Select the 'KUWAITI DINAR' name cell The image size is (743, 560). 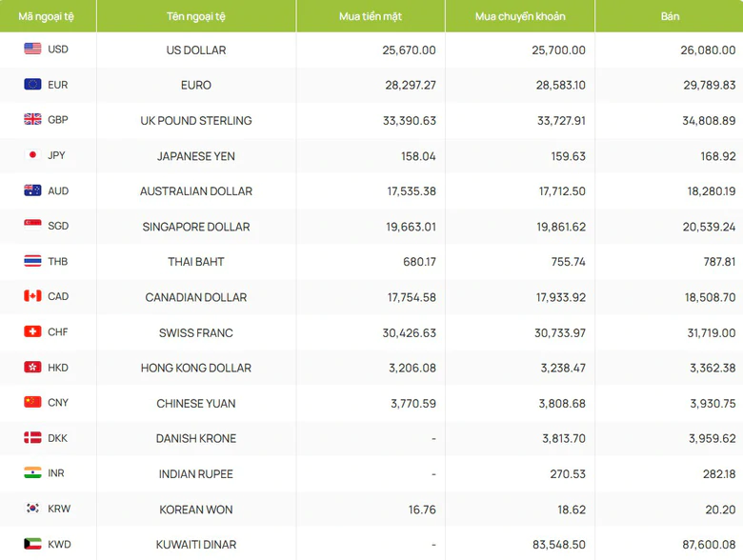(196, 545)
